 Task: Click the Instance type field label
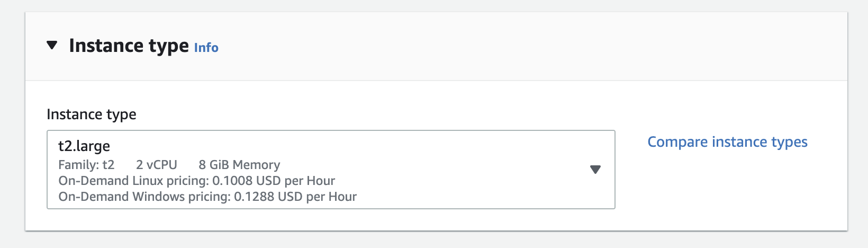92,114
